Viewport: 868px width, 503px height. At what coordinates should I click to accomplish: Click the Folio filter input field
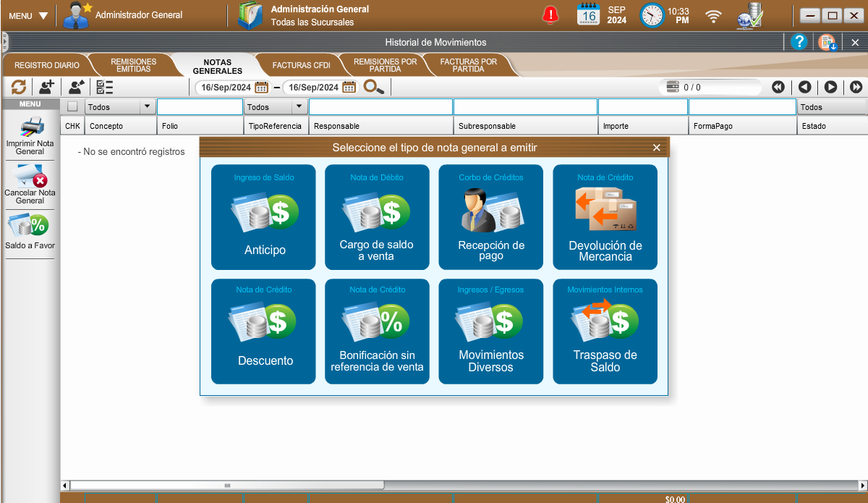(x=200, y=107)
